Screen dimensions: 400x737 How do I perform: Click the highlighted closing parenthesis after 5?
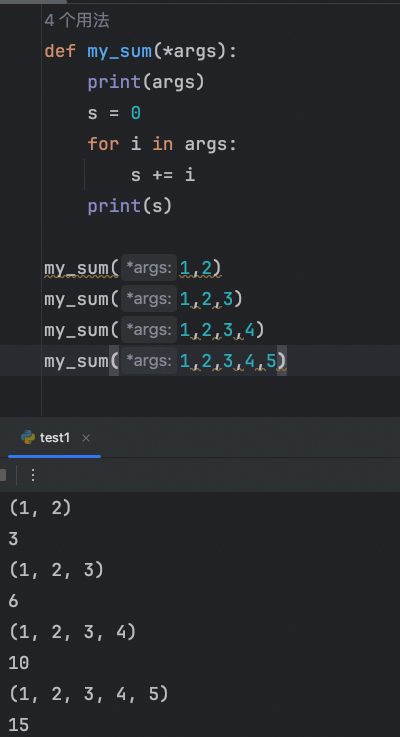click(282, 361)
